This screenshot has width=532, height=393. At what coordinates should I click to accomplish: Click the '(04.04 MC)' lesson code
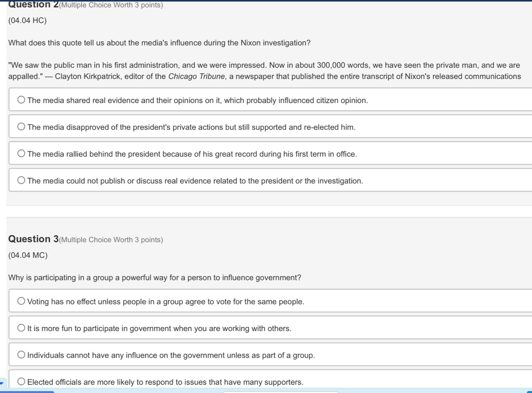pyautogui.click(x=28, y=255)
